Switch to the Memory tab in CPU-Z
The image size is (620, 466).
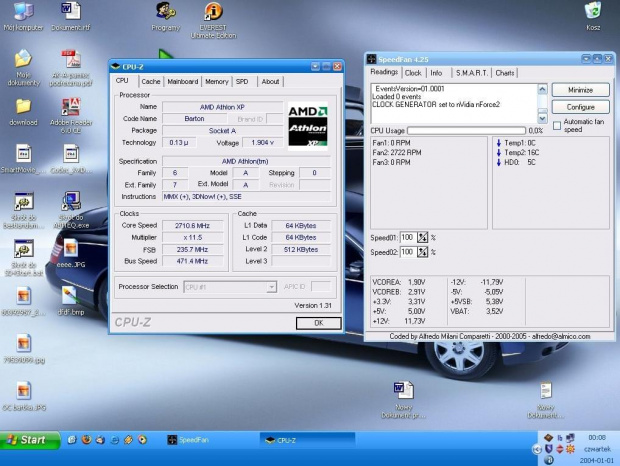pos(217,81)
